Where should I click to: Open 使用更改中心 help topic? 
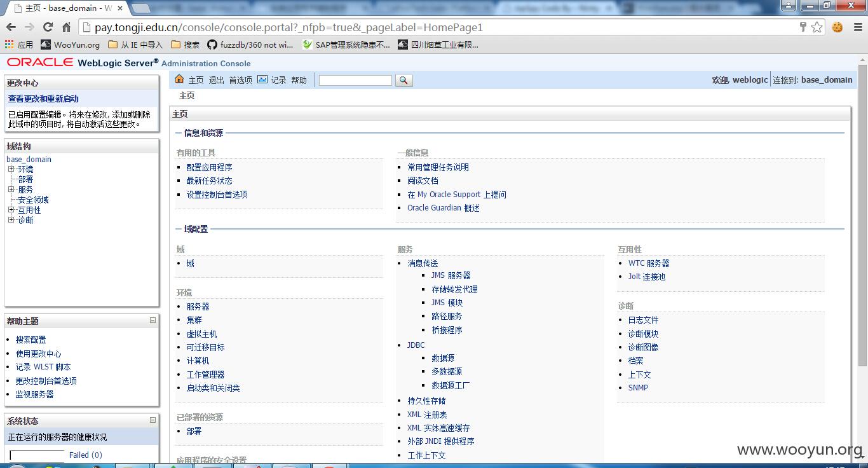(x=38, y=354)
